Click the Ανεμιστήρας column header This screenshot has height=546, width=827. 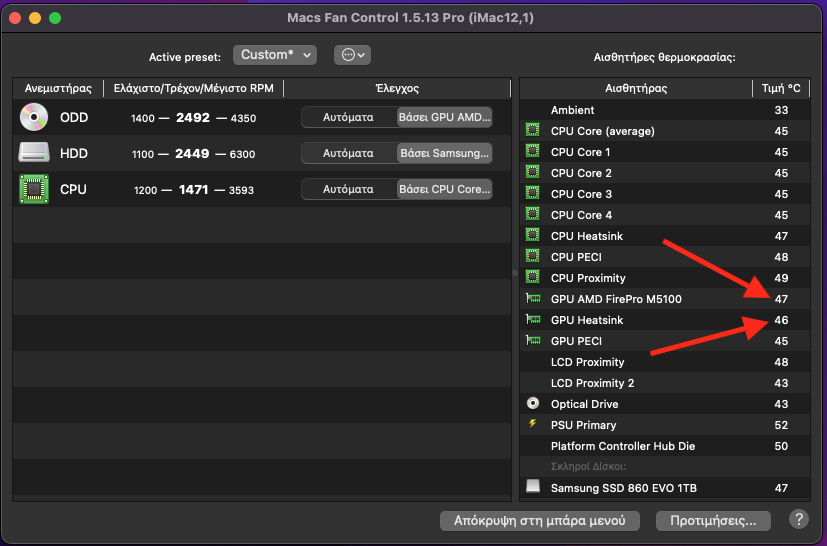(58, 88)
